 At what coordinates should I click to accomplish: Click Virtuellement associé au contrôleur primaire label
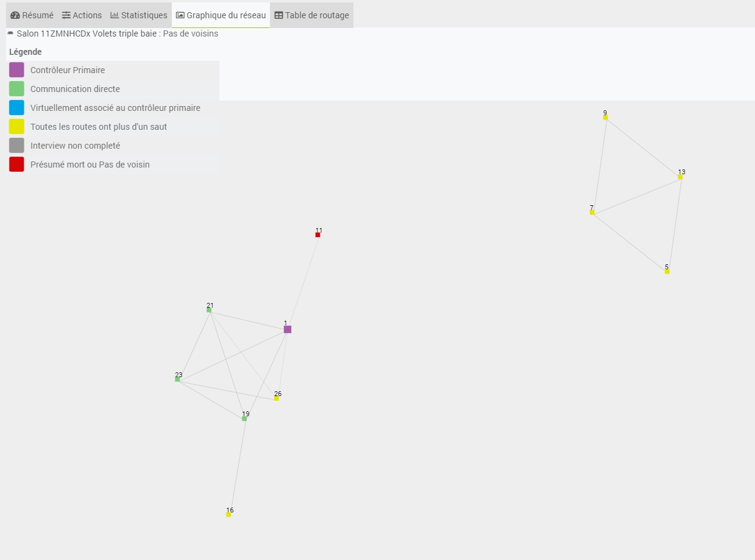pyautogui.click(x=115, y=108)
